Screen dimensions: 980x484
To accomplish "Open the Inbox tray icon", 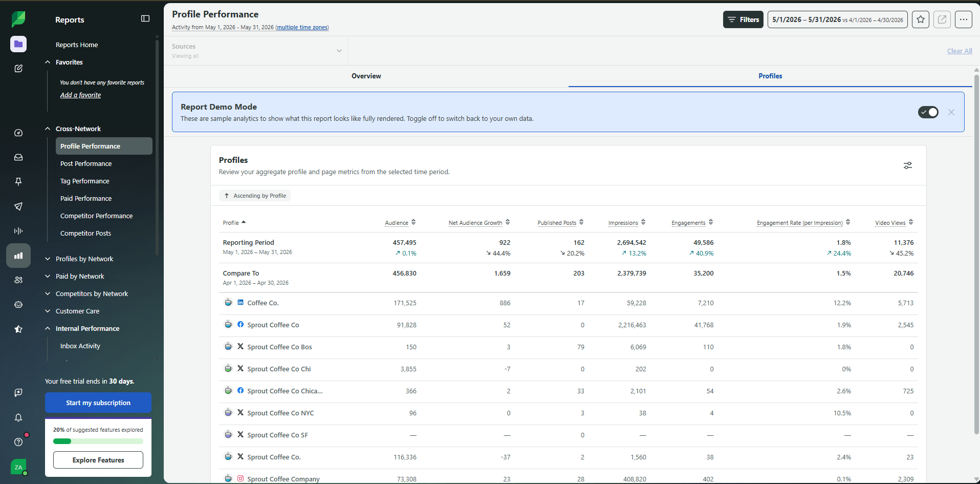I will click(x=18, y=157).
